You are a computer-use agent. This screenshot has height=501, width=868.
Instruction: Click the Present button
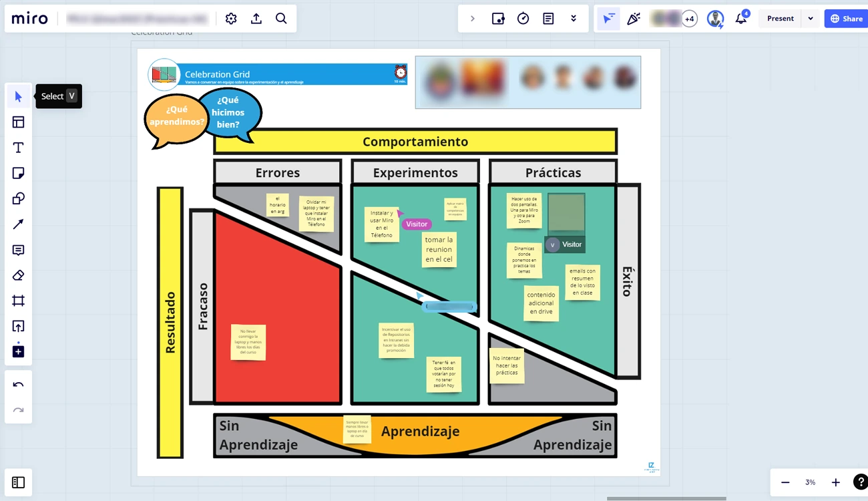tap(780, 19)
